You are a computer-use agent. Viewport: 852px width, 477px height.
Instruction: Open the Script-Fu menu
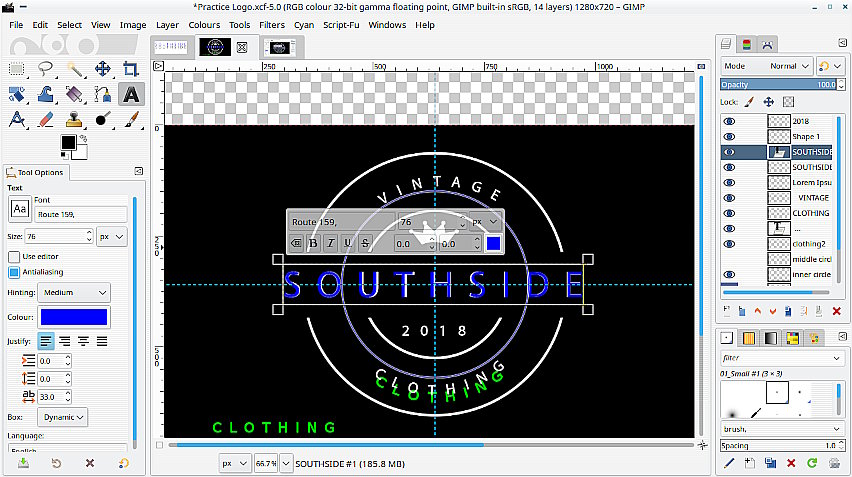[x=341, y=25]
